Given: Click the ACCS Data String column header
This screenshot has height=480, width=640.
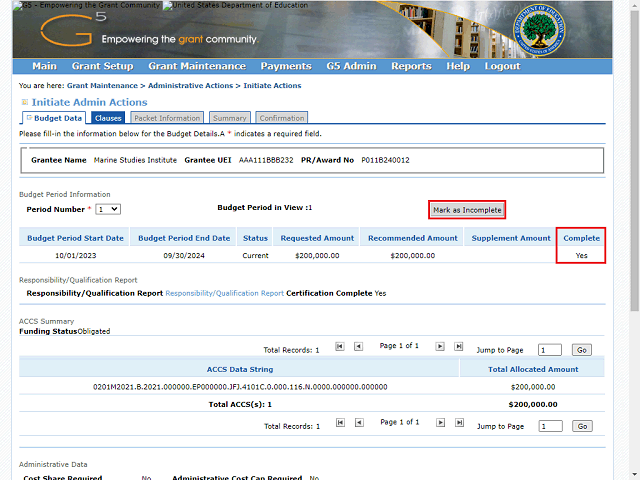Looking at the screenshot, I should [240, 369].
